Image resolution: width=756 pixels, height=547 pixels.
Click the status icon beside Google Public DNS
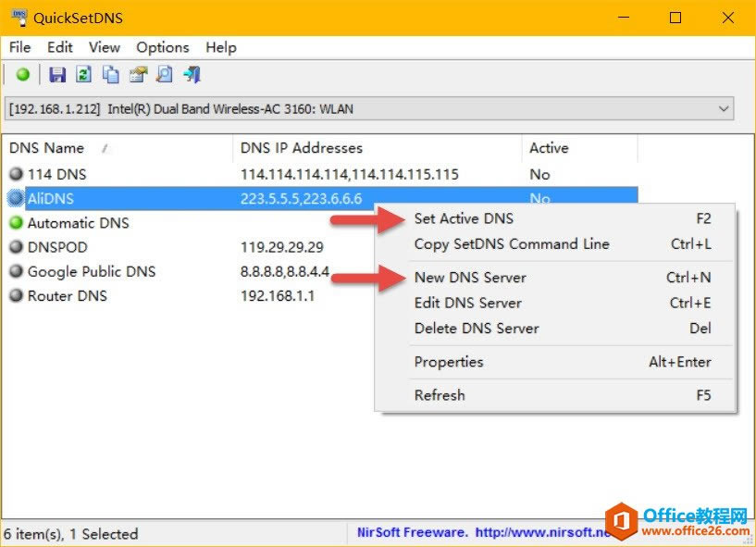point(17,271)
